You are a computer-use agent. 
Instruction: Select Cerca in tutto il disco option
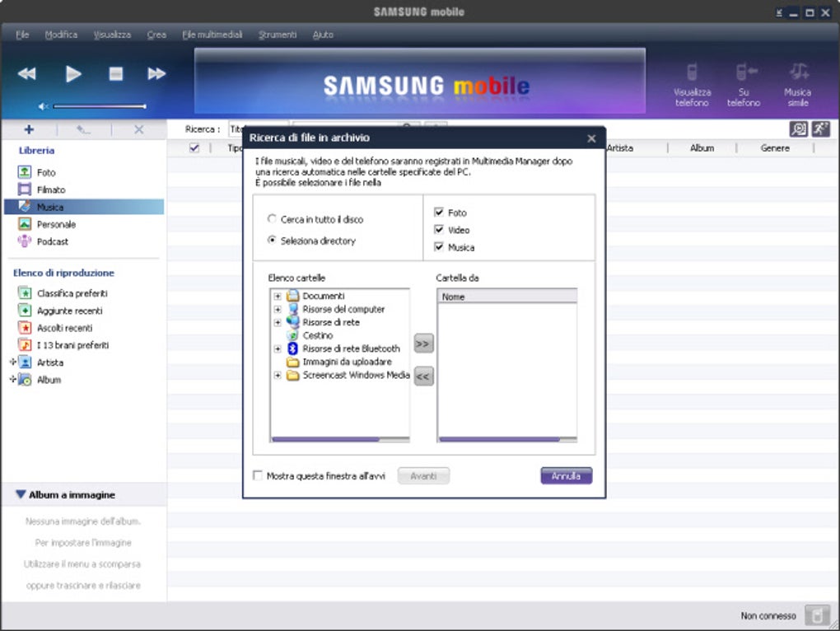(x=272, y=218)
